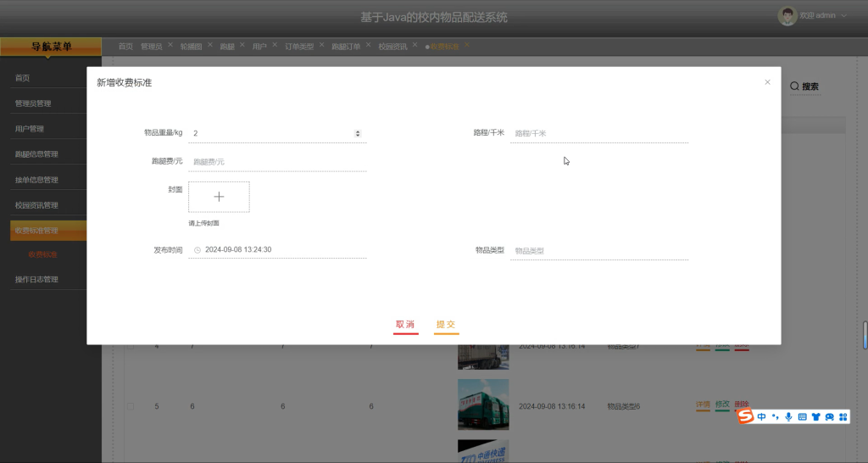The width and height of the screenshot is (868, 463).
Task: Click the green truck thumbnail in row 5
Action: tap(483, 404)
